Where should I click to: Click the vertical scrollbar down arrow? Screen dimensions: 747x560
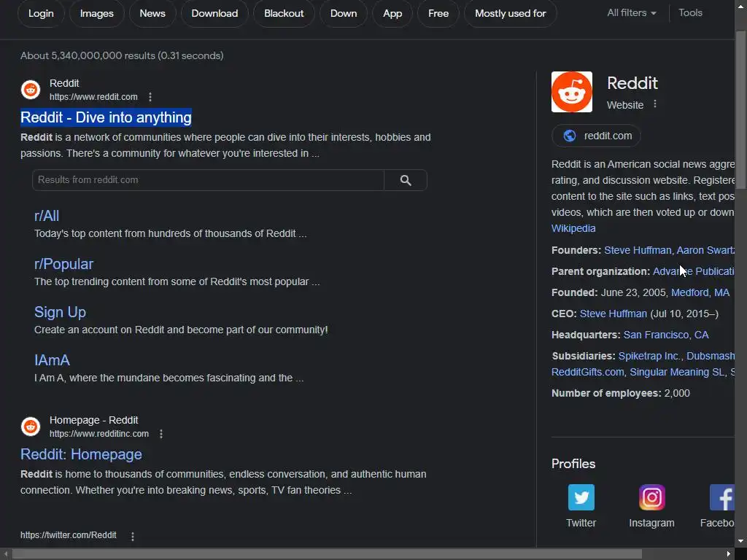click(x=740, y=541)
